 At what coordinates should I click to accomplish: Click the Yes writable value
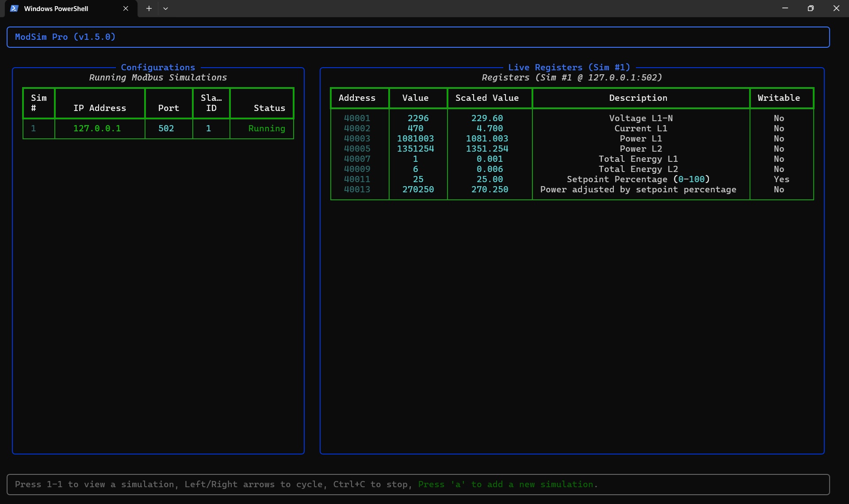point(781,179)
